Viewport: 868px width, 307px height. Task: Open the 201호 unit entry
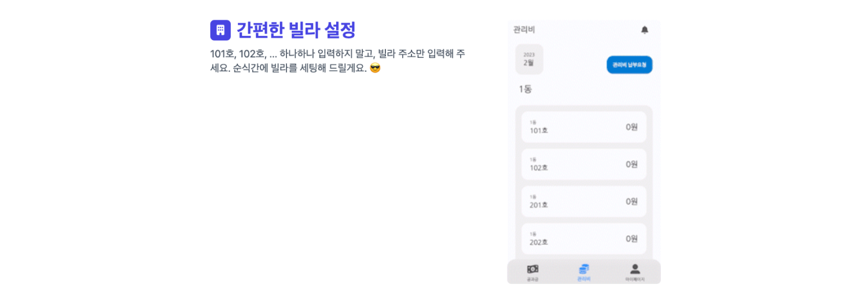[584, 202]
